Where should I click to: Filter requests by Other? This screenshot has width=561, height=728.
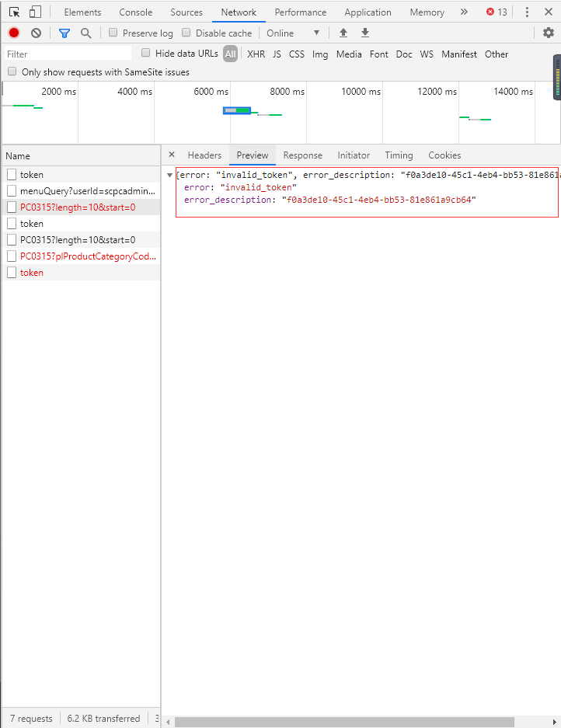click(x=497, y=54)
